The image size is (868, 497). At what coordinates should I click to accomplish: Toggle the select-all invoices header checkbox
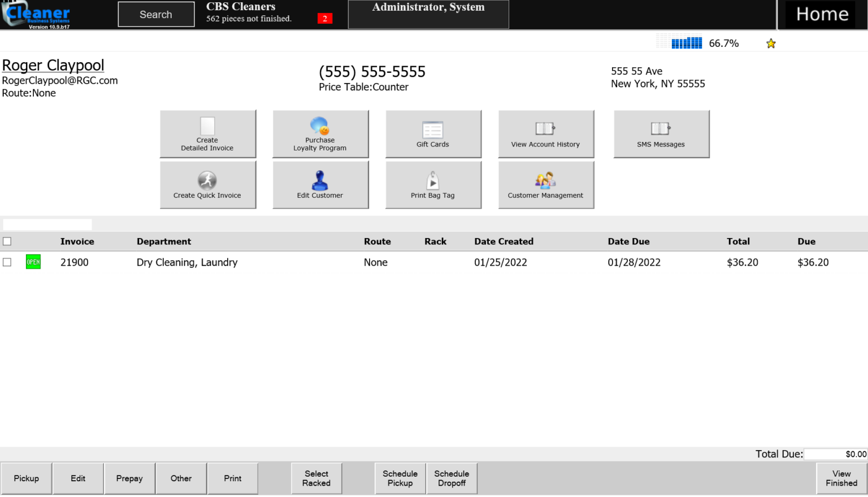tap(7, 241)
